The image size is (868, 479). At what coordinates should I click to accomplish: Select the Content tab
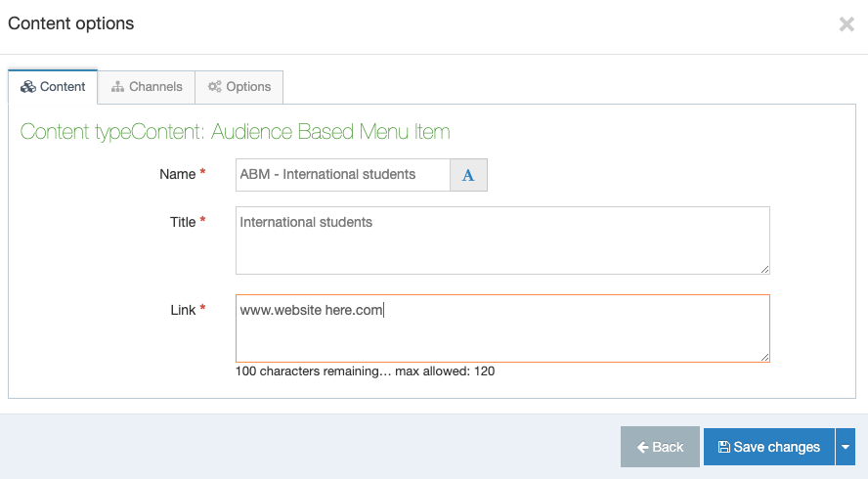coord(53,86)
